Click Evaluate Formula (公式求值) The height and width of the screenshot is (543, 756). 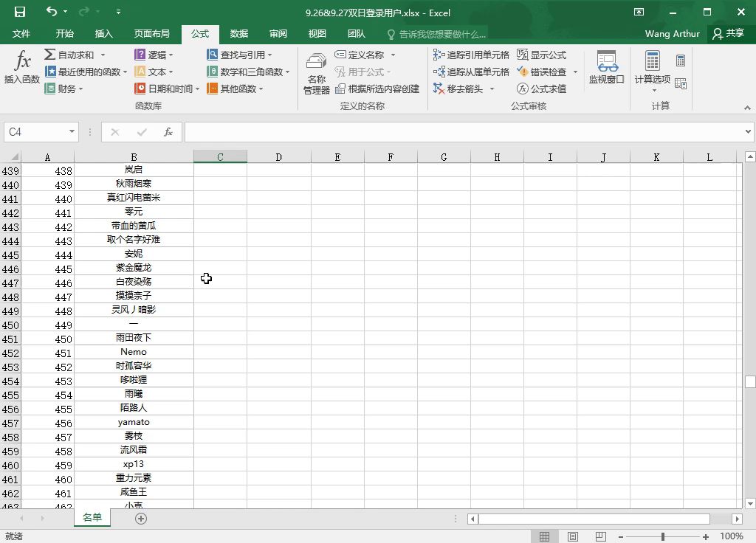click(542, 89)
